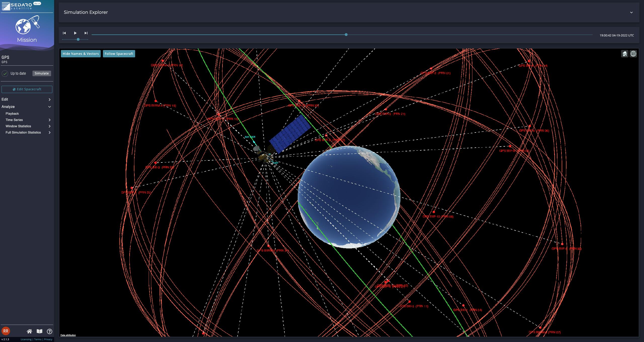Click the Edit Spacecraft button
Viewport: 644px width, 342px height.
(x=27, y=89)
